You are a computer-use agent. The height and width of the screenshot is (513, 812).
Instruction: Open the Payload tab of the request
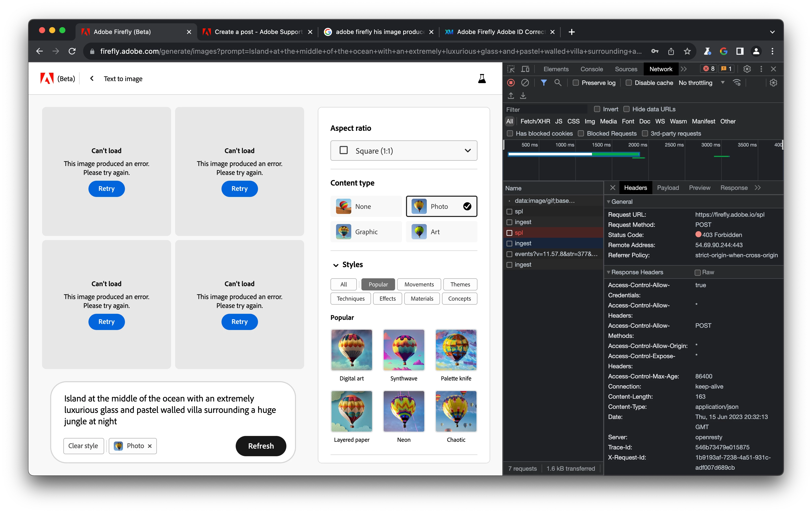(x=668, y=188)
